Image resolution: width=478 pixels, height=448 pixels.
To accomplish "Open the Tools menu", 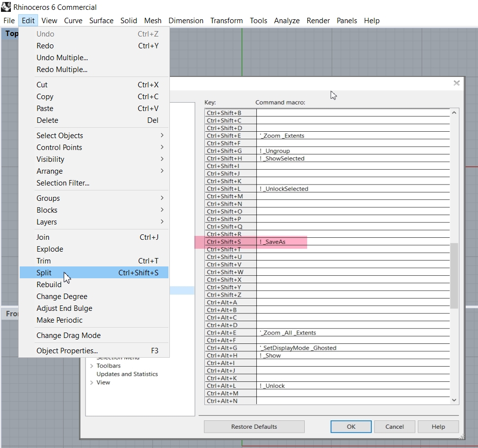I will point(258,20).
